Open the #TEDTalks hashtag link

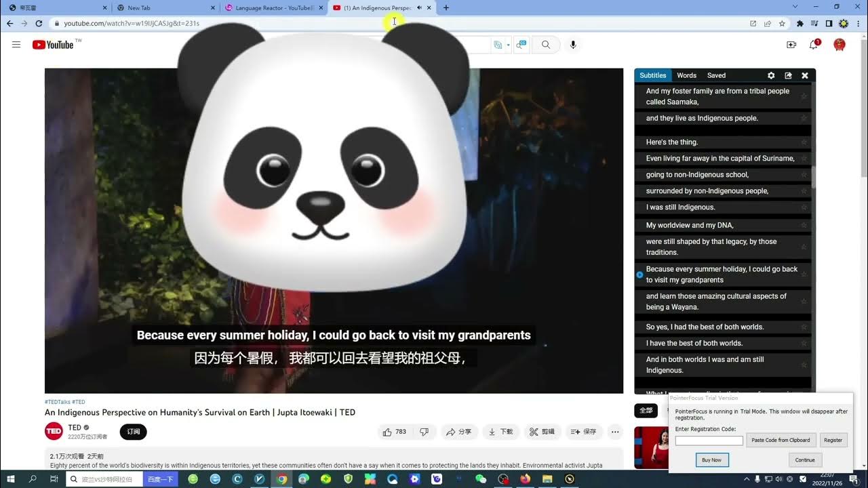pyautogui.click(x=57, y=402)
